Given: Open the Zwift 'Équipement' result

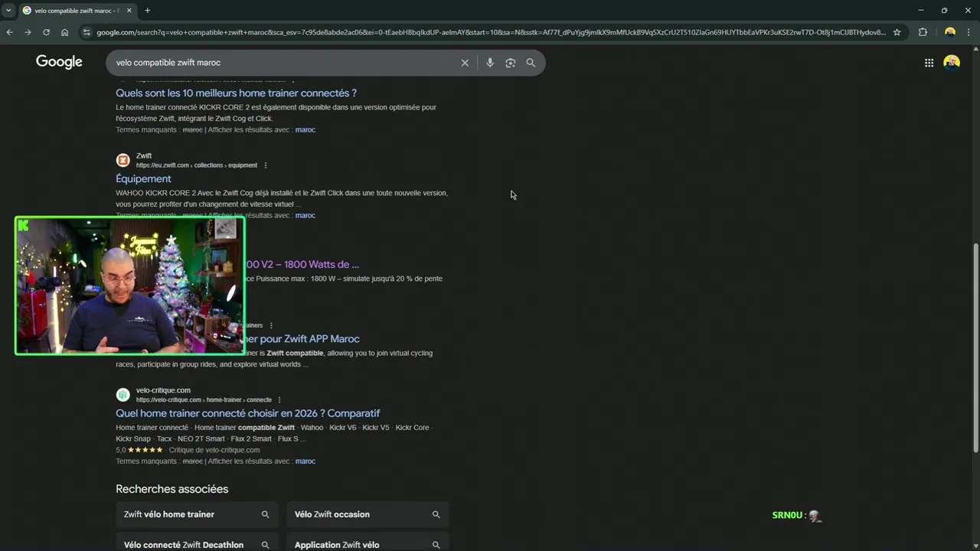Looking at the screenshot, I should pyautogui.click(x=143, y=179).
